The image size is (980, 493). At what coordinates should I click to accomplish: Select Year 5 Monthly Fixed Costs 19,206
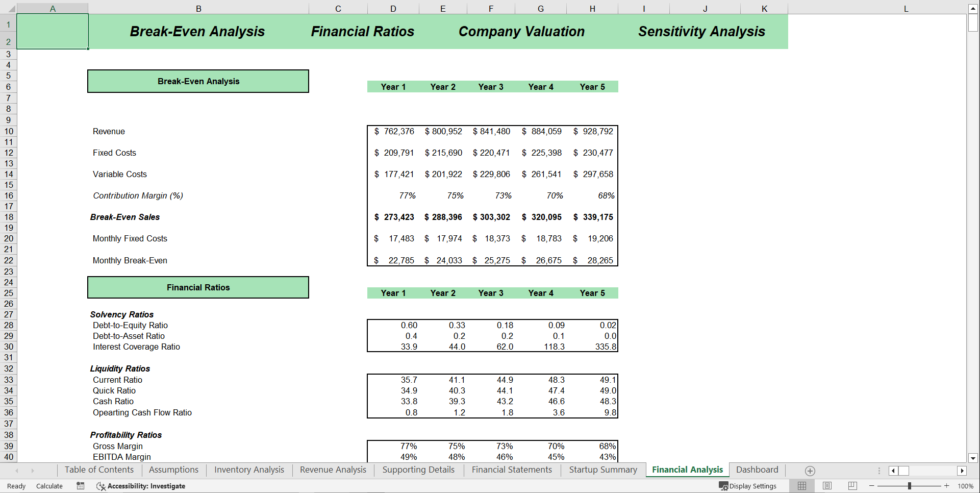592,238
